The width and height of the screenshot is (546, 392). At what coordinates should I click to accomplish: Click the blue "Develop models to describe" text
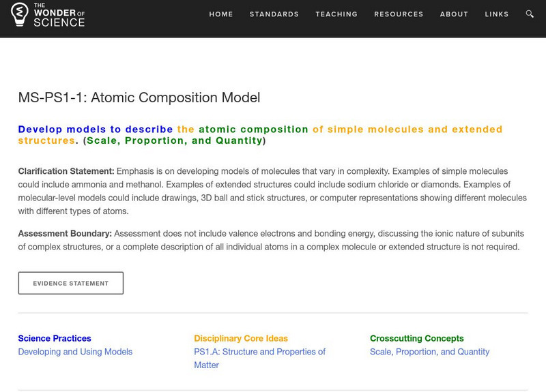coord(96,129)
